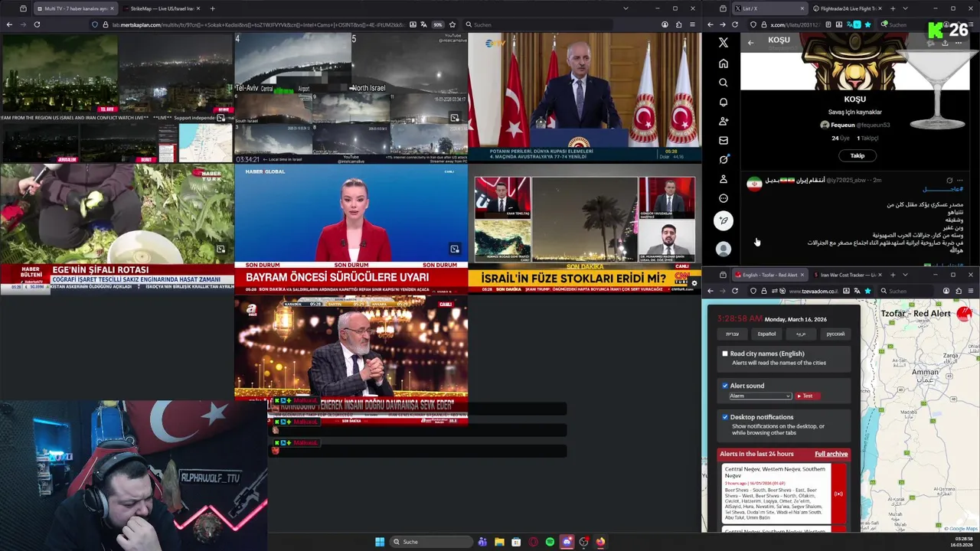Switch to the Flightradar24 tab
Image resolution: width=980 pixels, height=551 pixels.
click(x=846, y=8)
